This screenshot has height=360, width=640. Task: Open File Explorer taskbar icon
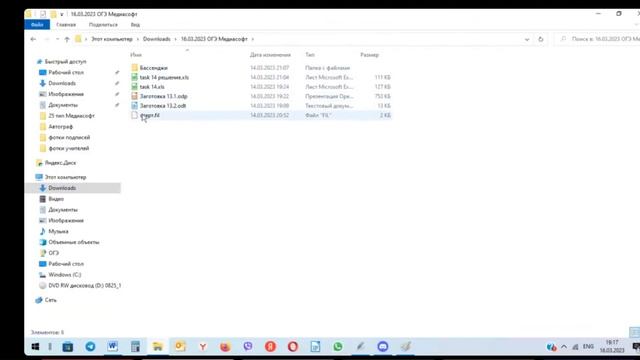(x=158, y=347)
